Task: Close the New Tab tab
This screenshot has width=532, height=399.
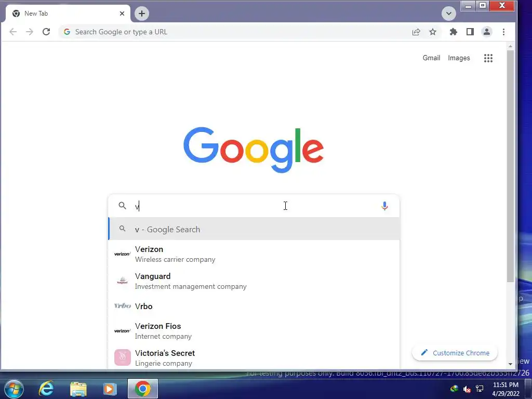Action: 122,14
